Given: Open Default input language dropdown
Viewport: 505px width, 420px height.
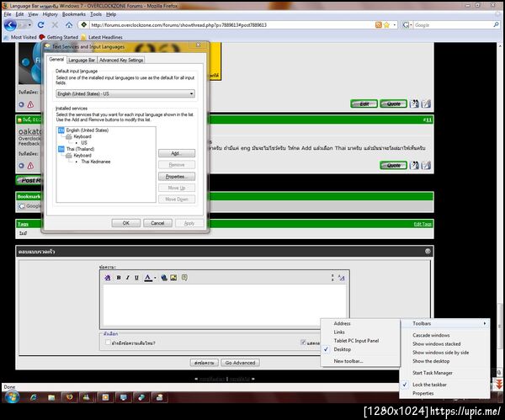Looking at the screenshot, I should pyautogui.click(x=125, y=93).
